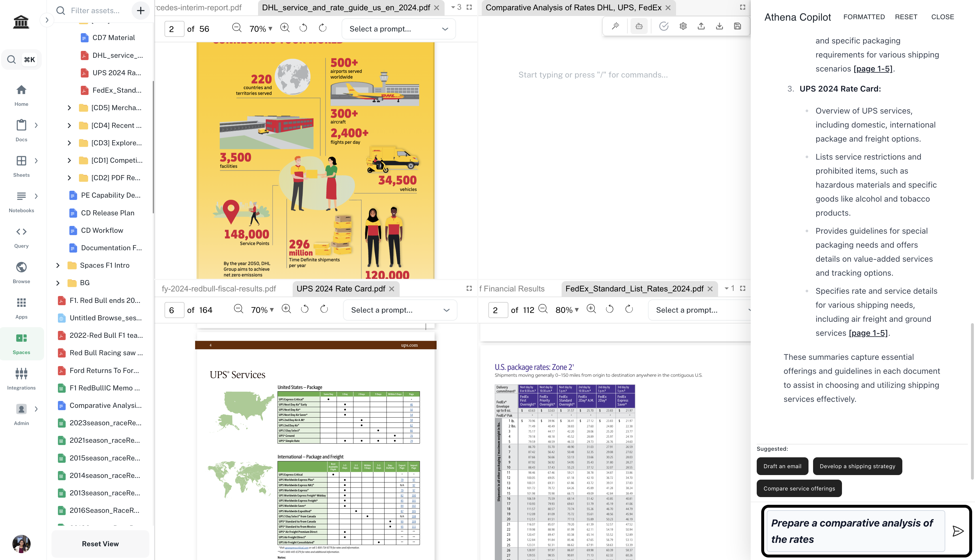The image size is (975, 560).
Task: Expand the [CD4] Recent folder
Action: pos(69,125)
